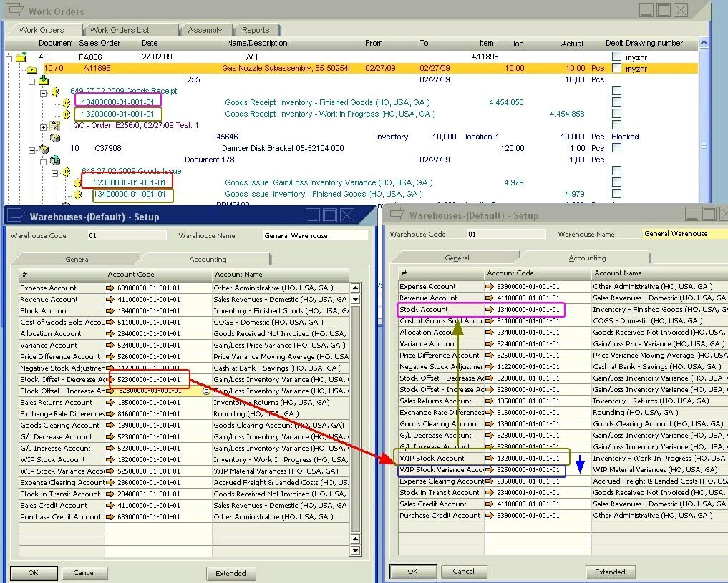Expand the QC - Order E256/0 tree node
Image resolution: width=728 pixels, height=583 pixels.
pos(44,127)
